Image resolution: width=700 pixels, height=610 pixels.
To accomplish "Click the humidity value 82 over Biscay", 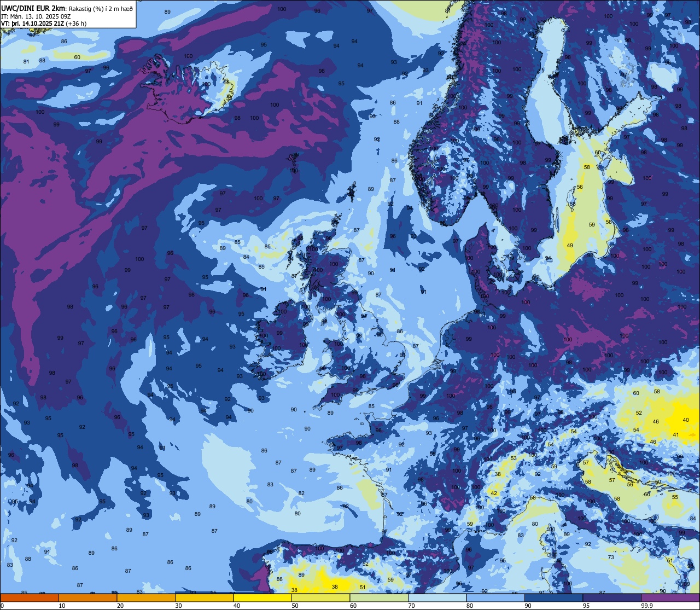I will 301,493.
